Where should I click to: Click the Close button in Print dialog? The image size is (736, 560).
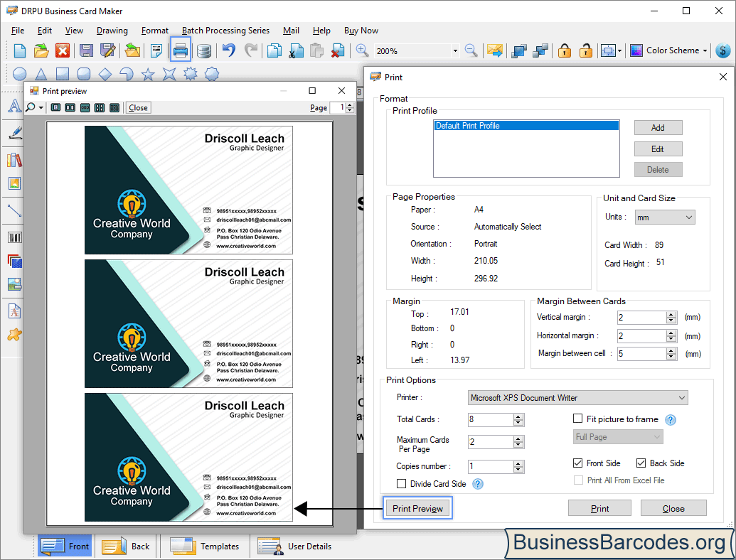tap(673, 508)
